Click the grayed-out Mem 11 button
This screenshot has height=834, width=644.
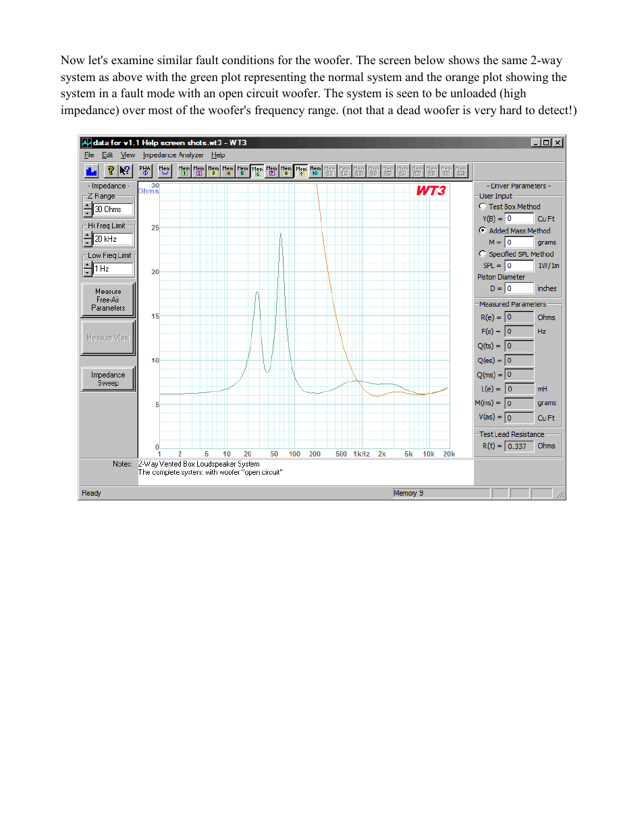pyautogui.click(x=330, y=171)
